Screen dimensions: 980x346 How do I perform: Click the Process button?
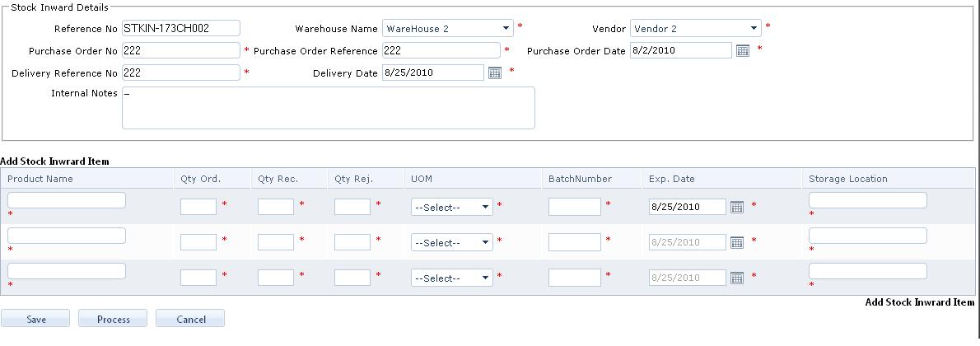pyautogui.click(x=114, y=319)
